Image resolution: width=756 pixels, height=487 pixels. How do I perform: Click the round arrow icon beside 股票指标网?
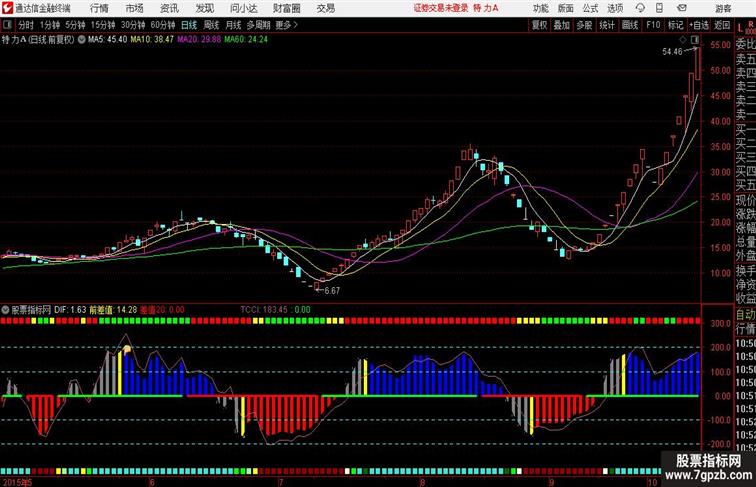click(x=5, y=310)
